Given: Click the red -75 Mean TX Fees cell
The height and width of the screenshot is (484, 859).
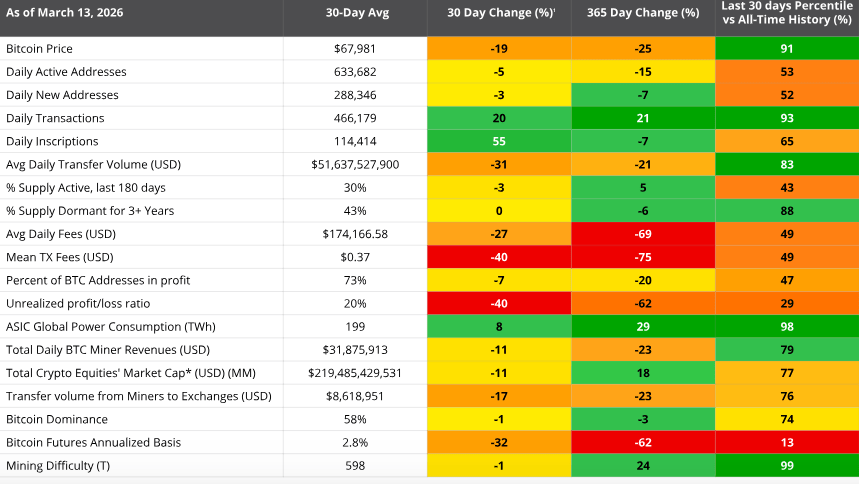Looking at the screenshot, I should [x=643, y=257].
